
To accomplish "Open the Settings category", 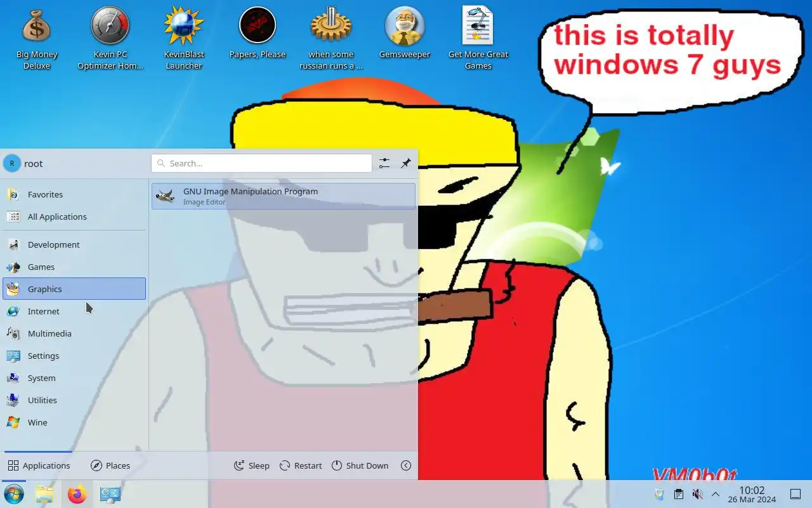I will [74, 356].
